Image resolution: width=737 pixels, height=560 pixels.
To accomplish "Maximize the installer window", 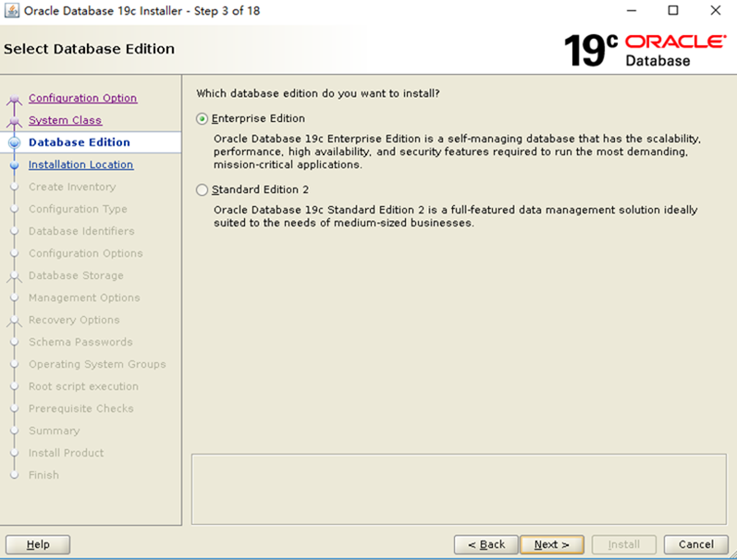I will click(x=673, y=10).
